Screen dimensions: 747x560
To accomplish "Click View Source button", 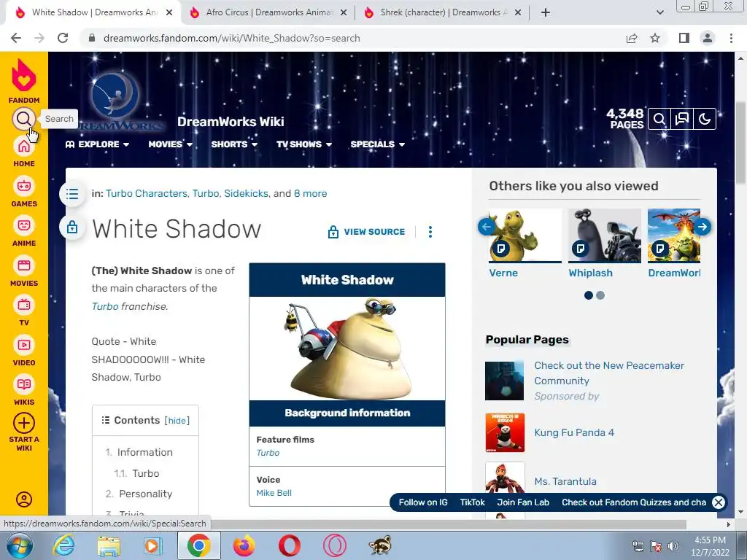I will click(366, 232).
